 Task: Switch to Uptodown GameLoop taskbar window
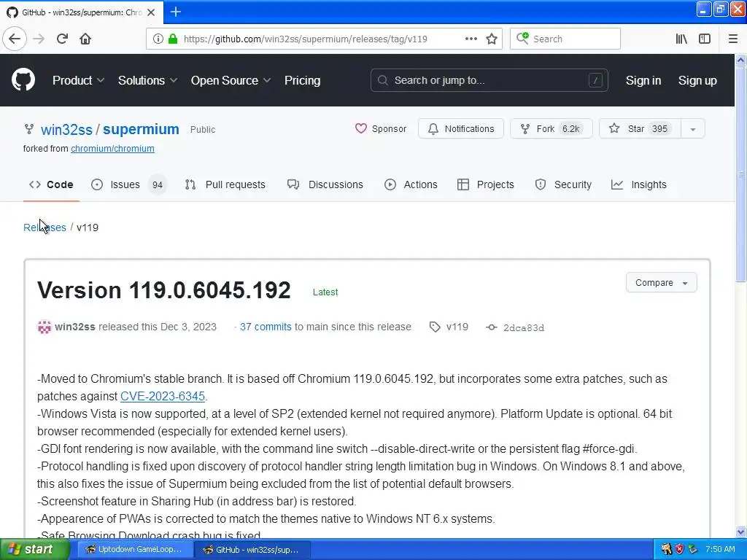(x=135, y=549)
